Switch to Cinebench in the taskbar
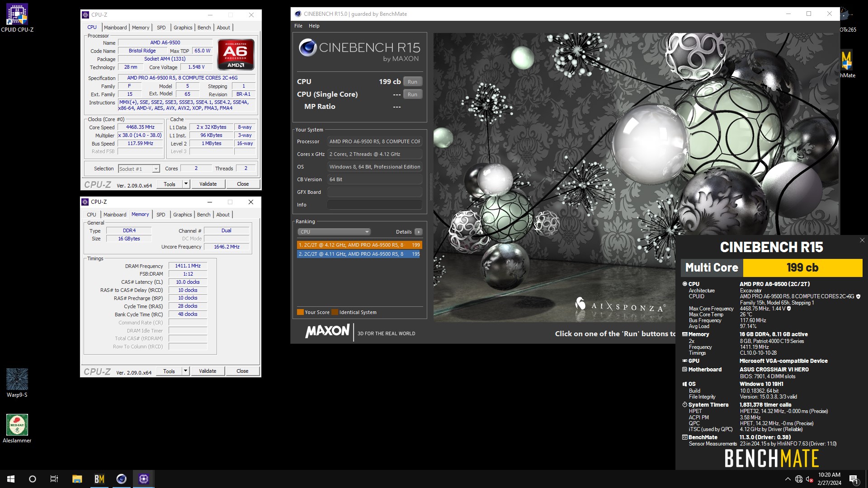868x488 pixels. pyautogui.click(x=122, y=479)
